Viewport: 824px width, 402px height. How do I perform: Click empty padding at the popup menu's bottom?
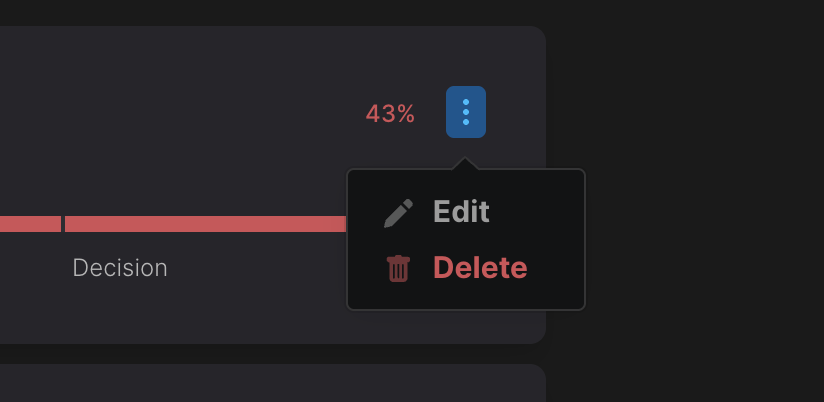point(466,300)
